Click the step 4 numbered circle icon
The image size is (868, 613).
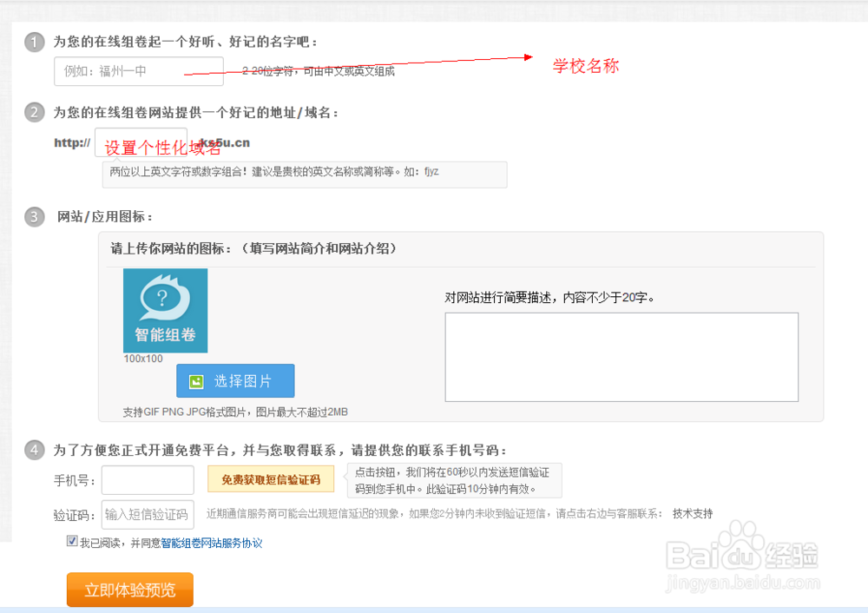pos(33,449)
